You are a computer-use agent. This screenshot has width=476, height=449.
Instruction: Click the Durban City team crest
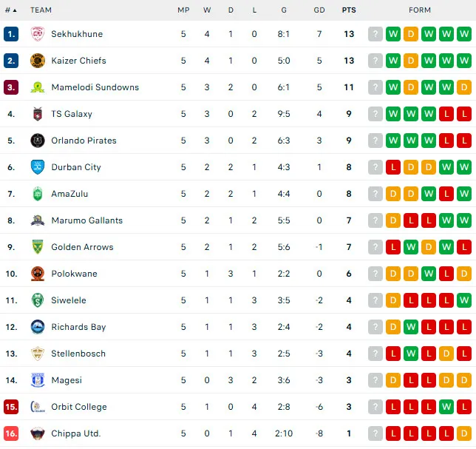38,167
